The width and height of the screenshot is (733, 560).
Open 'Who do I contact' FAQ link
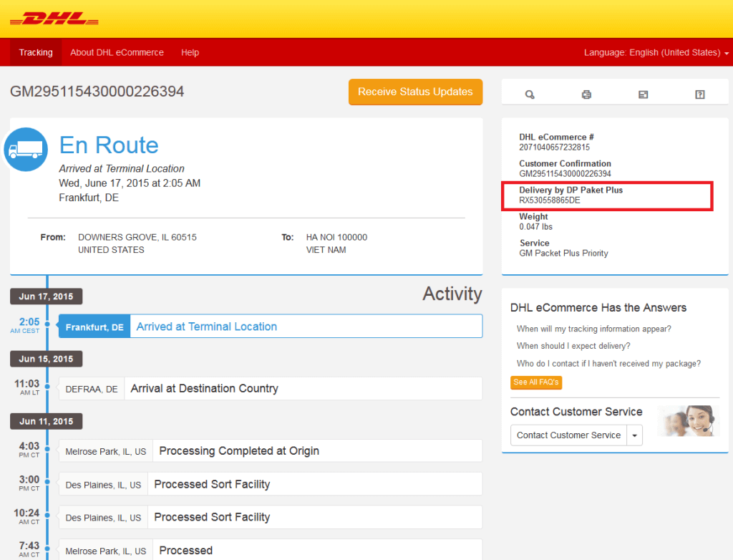coord(608,363)
